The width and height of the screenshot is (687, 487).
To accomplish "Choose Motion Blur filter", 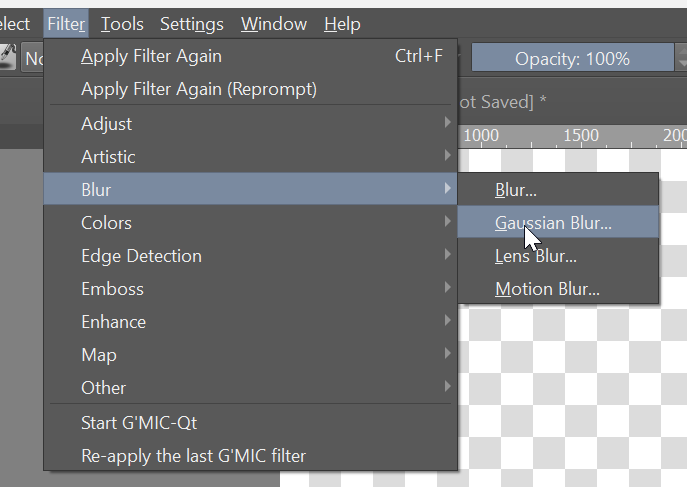I will 547,289.
